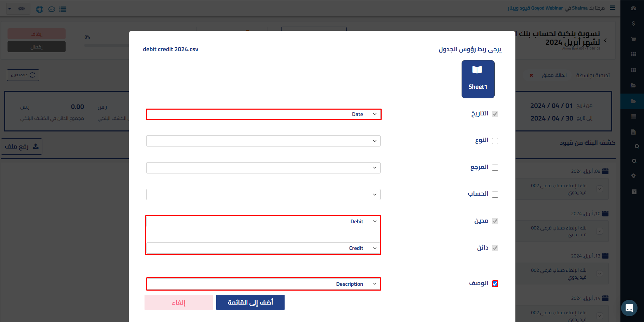
Task: Check the النوع checkbox
Action: pos(495,141)
